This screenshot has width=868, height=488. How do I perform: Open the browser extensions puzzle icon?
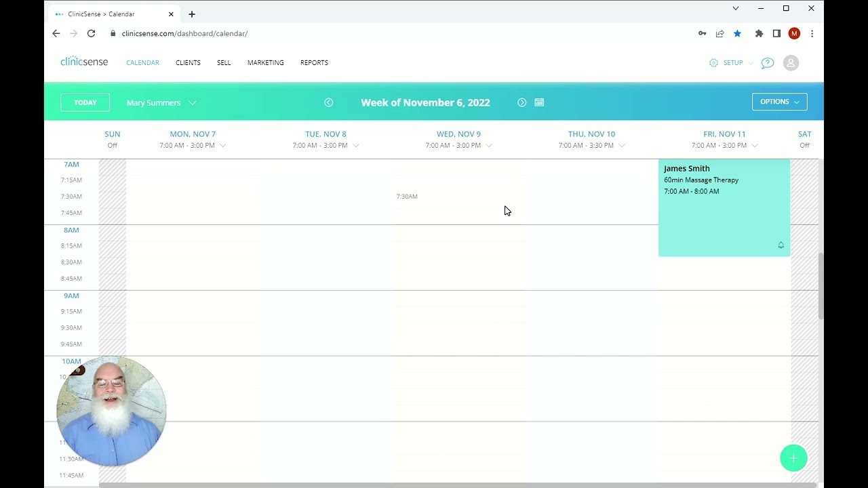pyautogui.click(x=759, y=33)
